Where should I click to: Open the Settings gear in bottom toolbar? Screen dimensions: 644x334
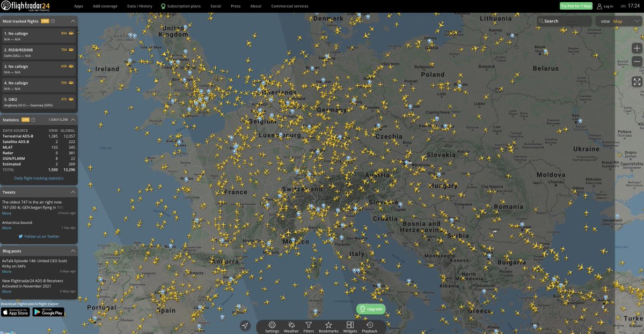[272, 326]
